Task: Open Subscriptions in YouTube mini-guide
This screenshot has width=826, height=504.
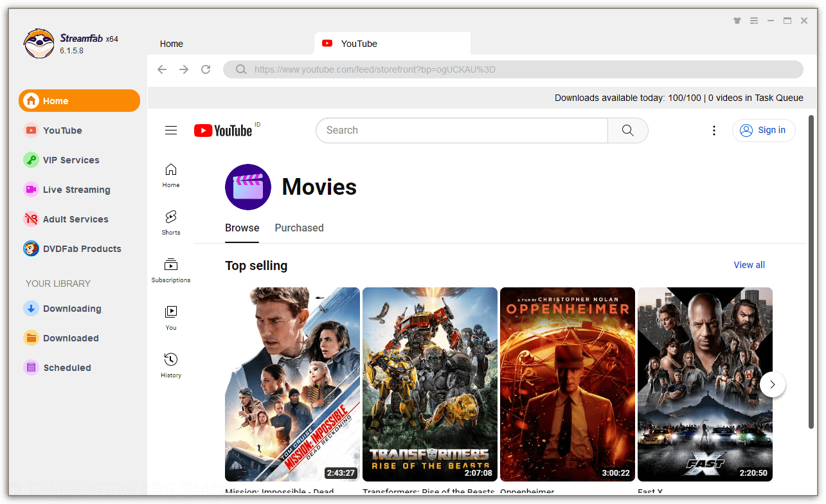Action: click(x=171, y=271)
